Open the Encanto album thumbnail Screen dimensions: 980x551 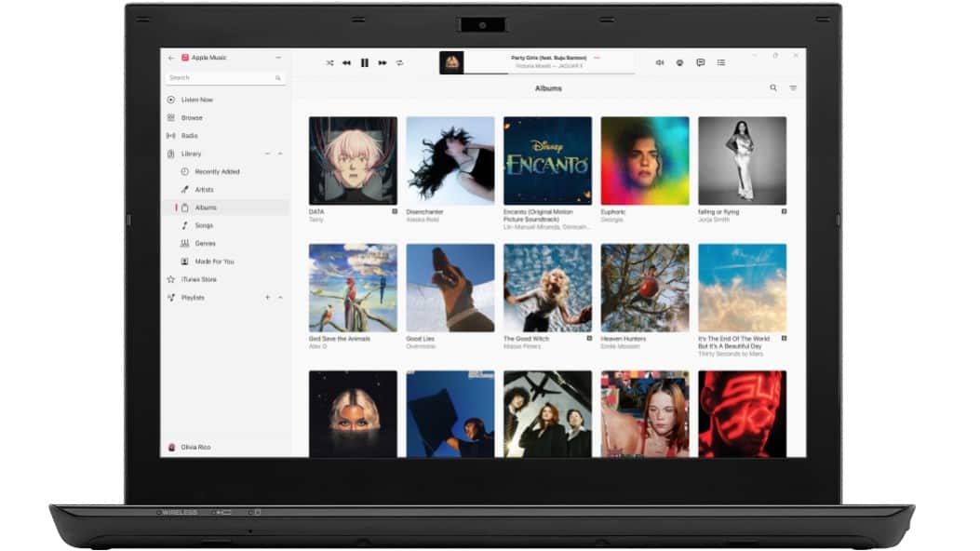[x=547, y=160]
